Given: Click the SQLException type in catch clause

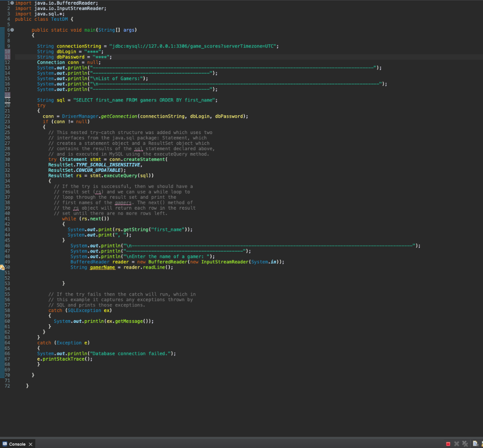Looking at the screenshot, I should pyautogui.click(x=84, y=311).
